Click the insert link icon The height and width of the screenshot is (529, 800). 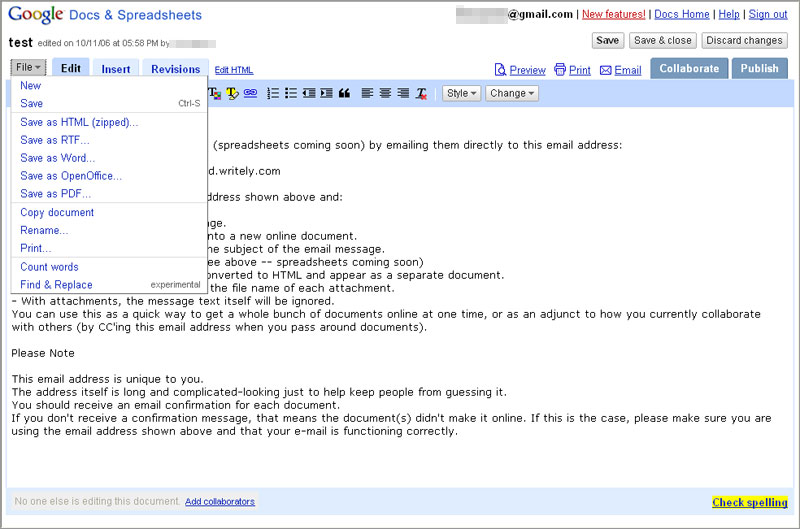click(250, 93)
